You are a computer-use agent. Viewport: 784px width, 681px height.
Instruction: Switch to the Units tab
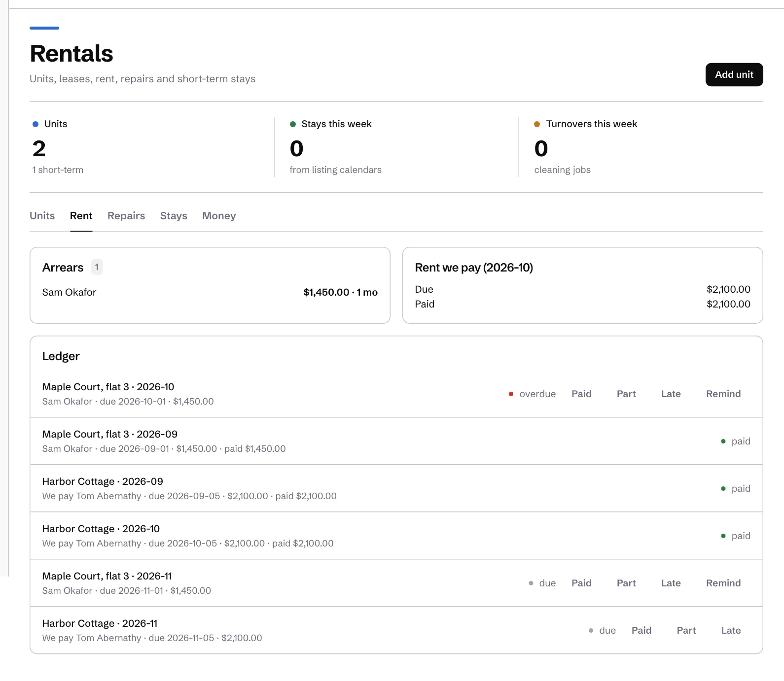point(42,216)
